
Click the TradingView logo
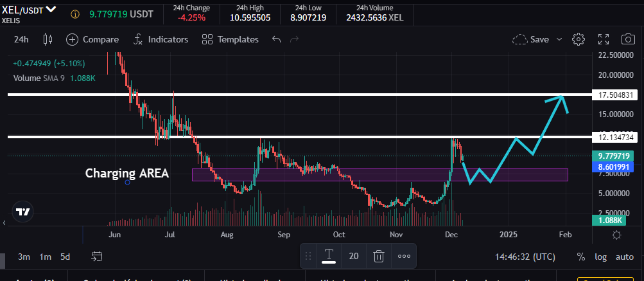(23, 212)
